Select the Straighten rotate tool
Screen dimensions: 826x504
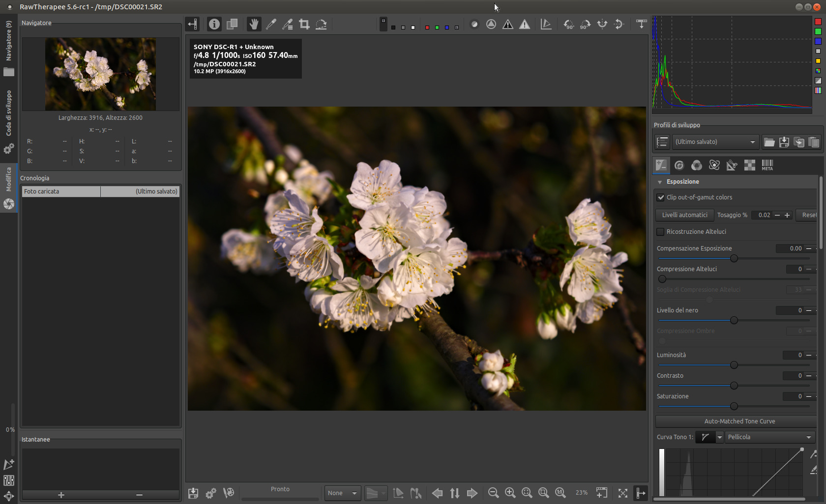[321, 24]
